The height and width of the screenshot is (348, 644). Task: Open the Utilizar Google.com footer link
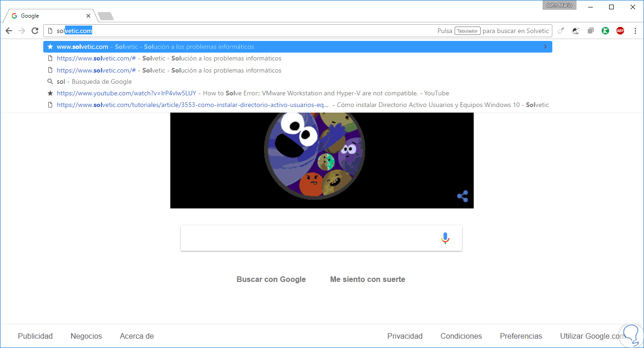pos(593,336)
